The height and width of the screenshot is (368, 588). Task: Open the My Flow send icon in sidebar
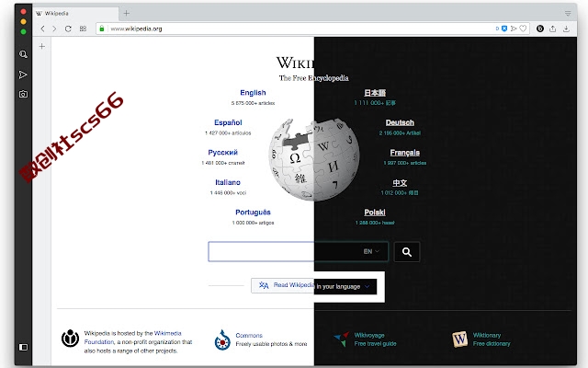(23, 75)
